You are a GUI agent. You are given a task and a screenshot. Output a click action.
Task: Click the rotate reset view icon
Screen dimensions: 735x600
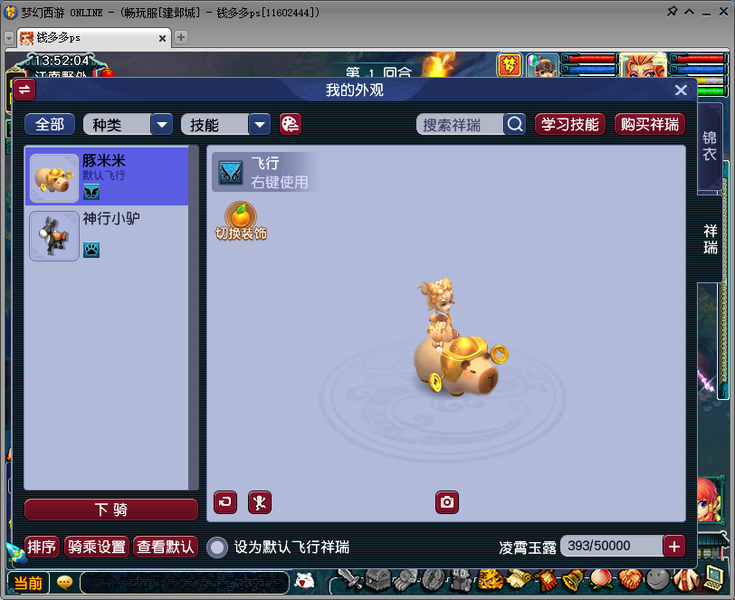click(225, 502)
